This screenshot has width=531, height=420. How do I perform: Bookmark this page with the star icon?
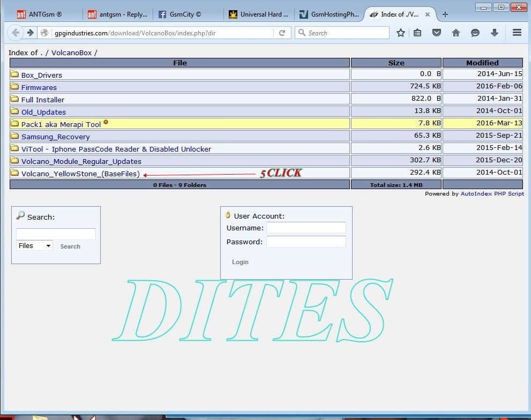click(x=401, y=33)
